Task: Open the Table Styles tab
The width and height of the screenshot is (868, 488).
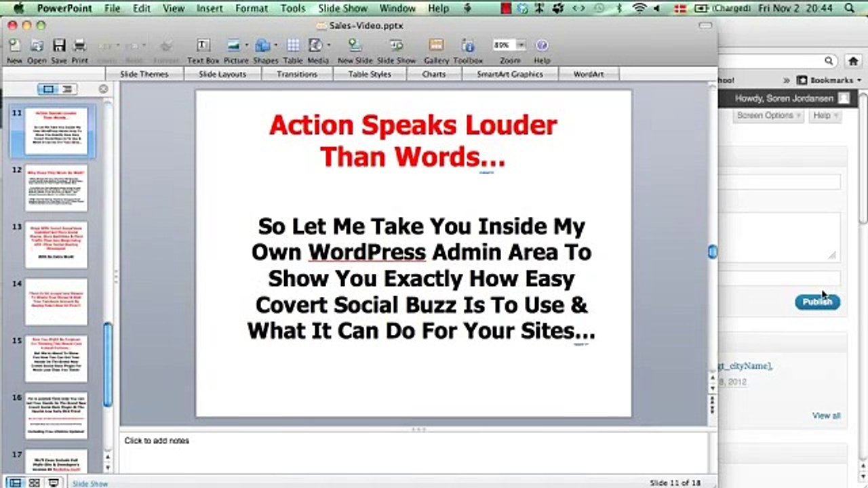Action: pos(370,74)
